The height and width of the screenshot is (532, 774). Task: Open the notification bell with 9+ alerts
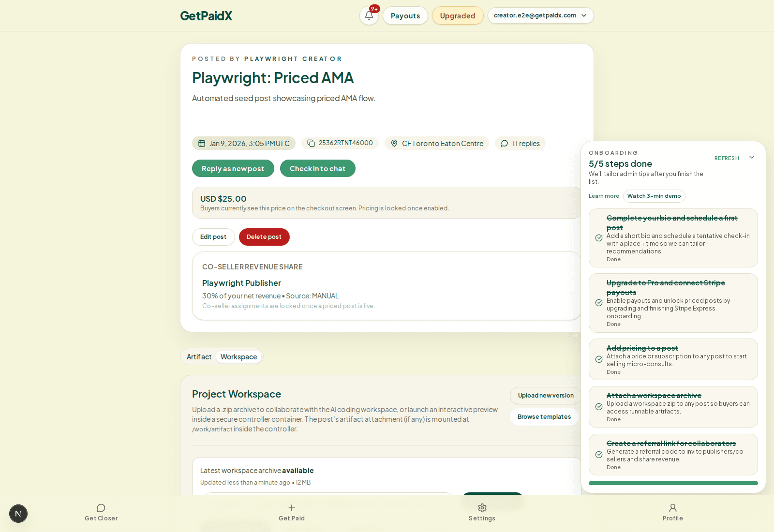tap(369, 15)
